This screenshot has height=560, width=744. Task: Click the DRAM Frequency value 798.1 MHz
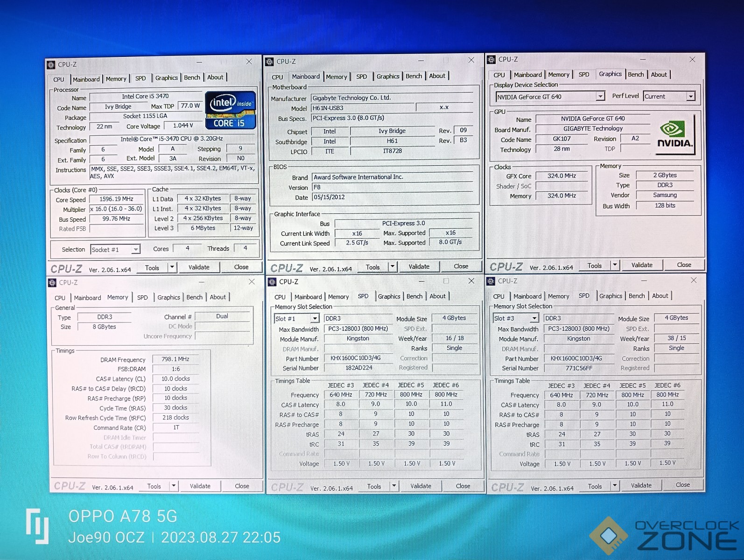click(x=175, y=359)
